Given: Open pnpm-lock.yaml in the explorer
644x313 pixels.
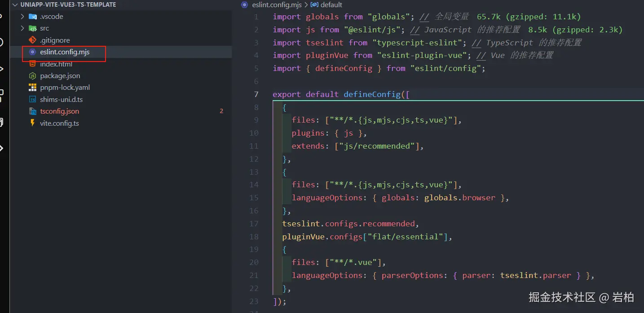Looking at the screenshot, I should click(121, 88).
